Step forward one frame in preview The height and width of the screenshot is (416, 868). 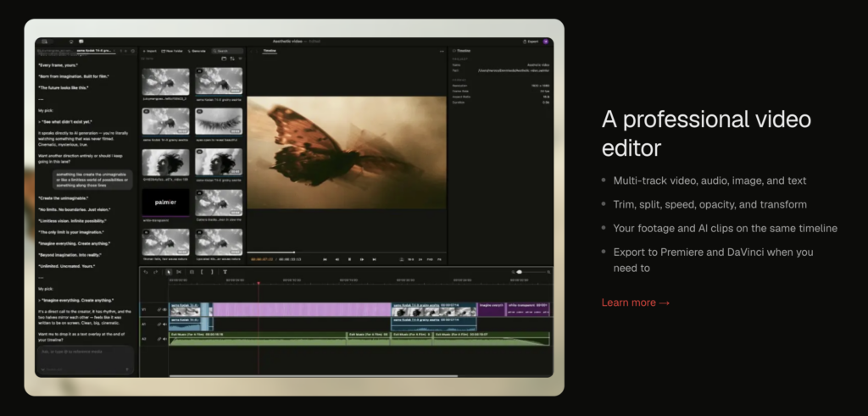point(361,259)
